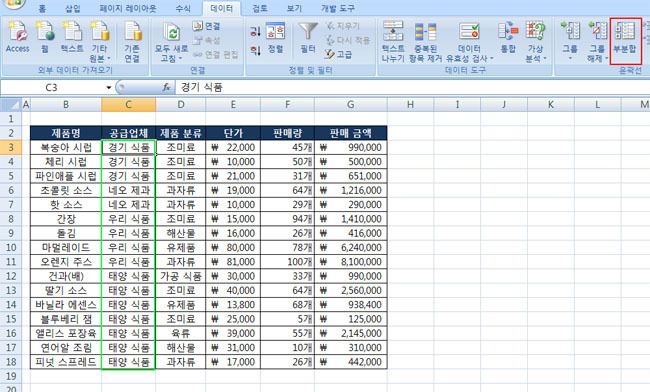The image size is (650, 392).
Task: Click header cell 제품명
Action: (66, 133)
